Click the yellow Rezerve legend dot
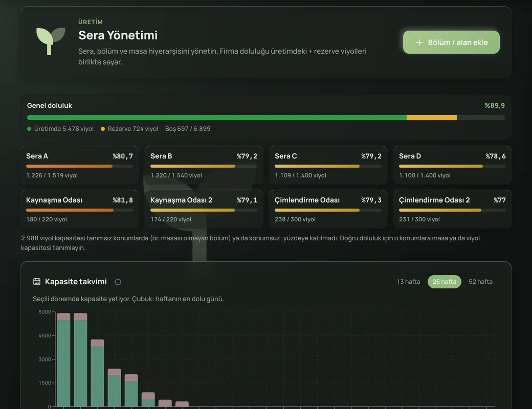The height and width of the screenshot is (409, 532). 103,129
